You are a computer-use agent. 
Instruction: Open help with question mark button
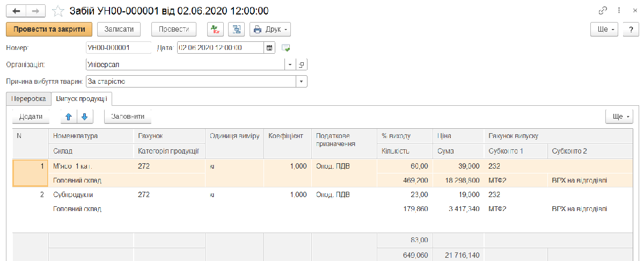pos(631,29)
